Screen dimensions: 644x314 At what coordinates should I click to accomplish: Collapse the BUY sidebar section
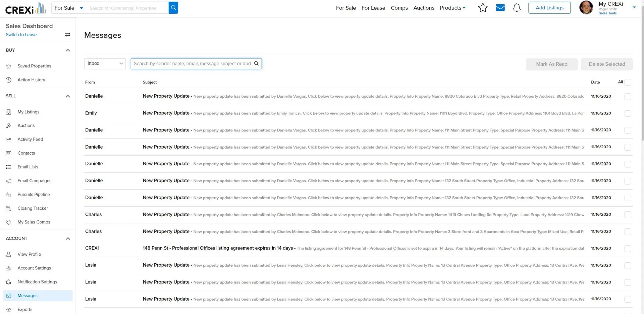[68, 50]
